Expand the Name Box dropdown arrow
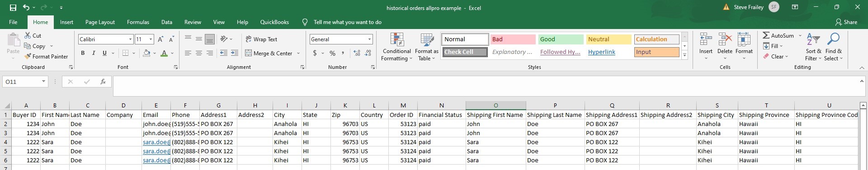 click(x=43, y=82)
